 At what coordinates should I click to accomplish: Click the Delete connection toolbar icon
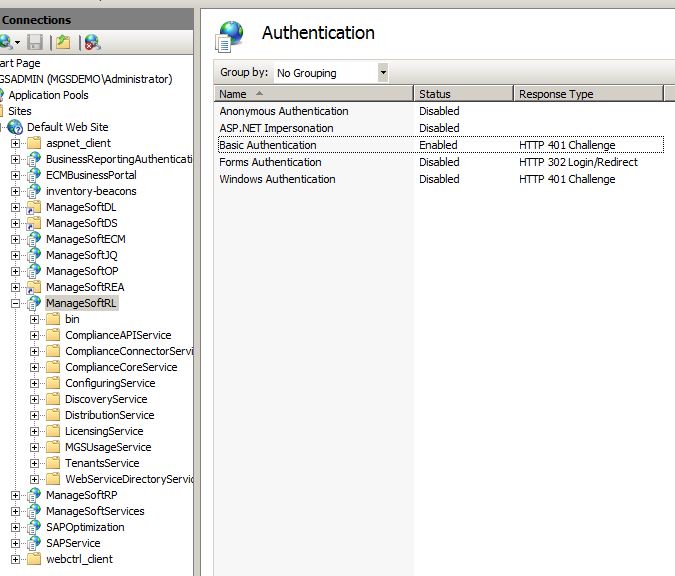tap(92, 42)
